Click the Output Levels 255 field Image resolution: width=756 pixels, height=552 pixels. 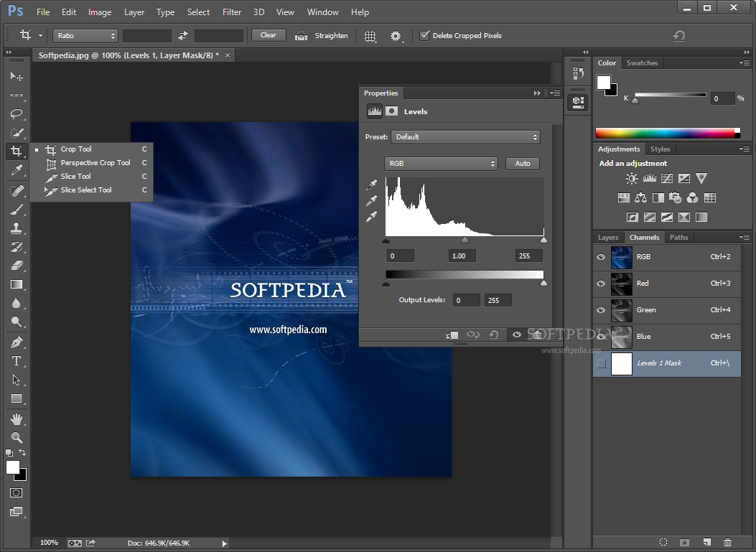click(x=498, y=300)
